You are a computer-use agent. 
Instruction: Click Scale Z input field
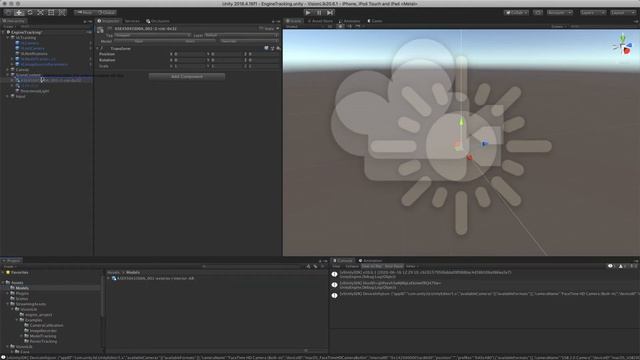[264, 66]
